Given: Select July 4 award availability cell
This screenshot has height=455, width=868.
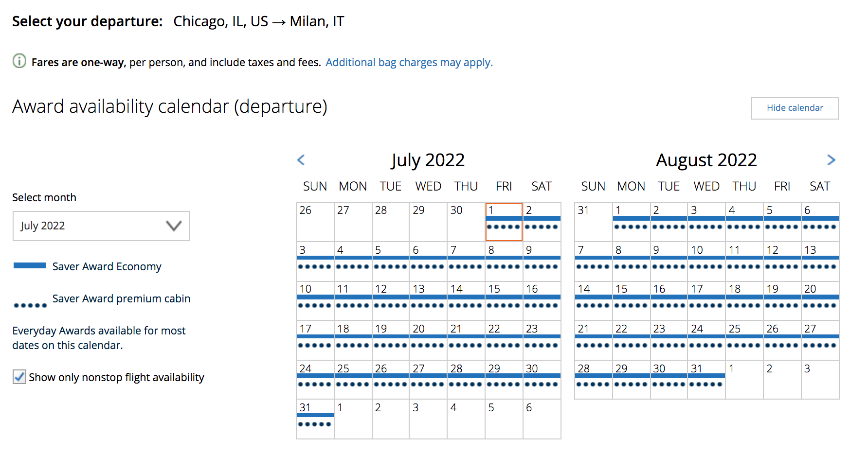Looking at the screenshot, I should point(353,262).
